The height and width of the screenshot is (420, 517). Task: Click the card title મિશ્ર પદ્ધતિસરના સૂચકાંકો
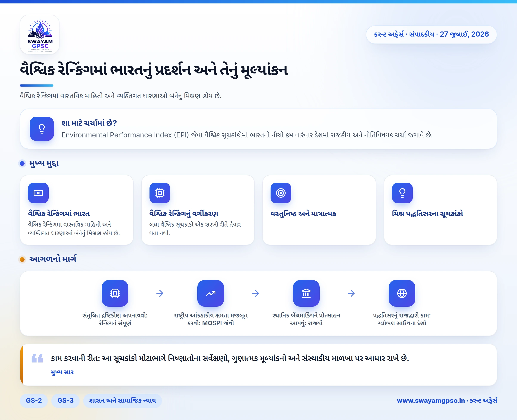[x=427, y=214]
